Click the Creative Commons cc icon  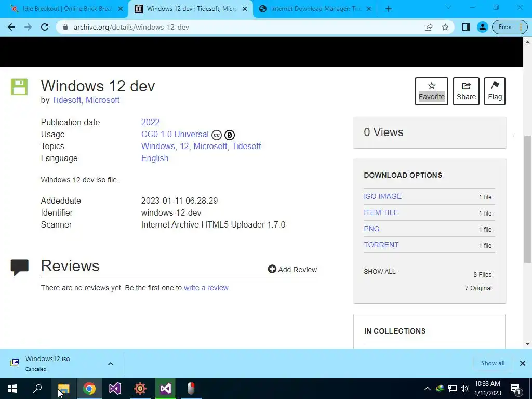coord(217,135)
